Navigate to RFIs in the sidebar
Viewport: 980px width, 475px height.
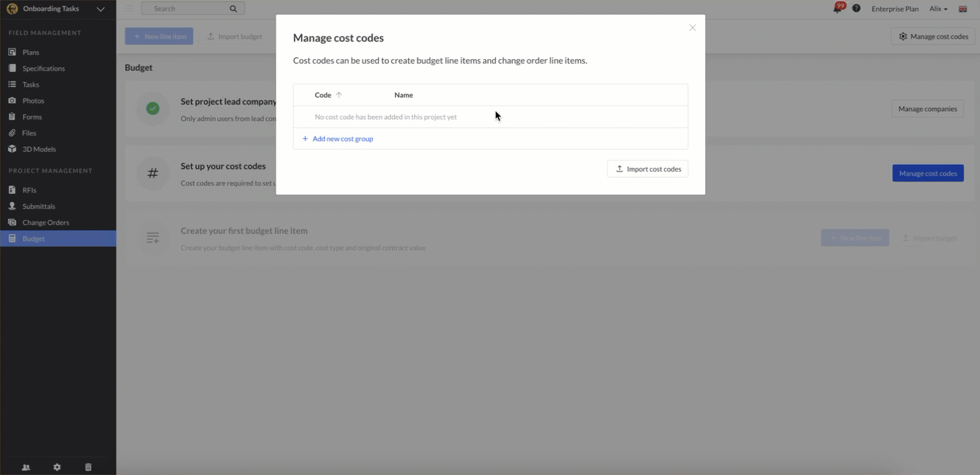pos(30,189)
